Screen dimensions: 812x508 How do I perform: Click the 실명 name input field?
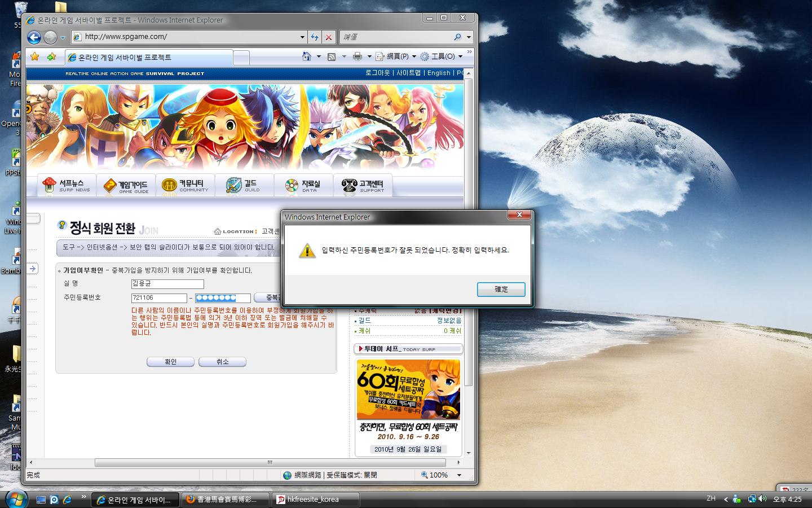click(167, 284)
